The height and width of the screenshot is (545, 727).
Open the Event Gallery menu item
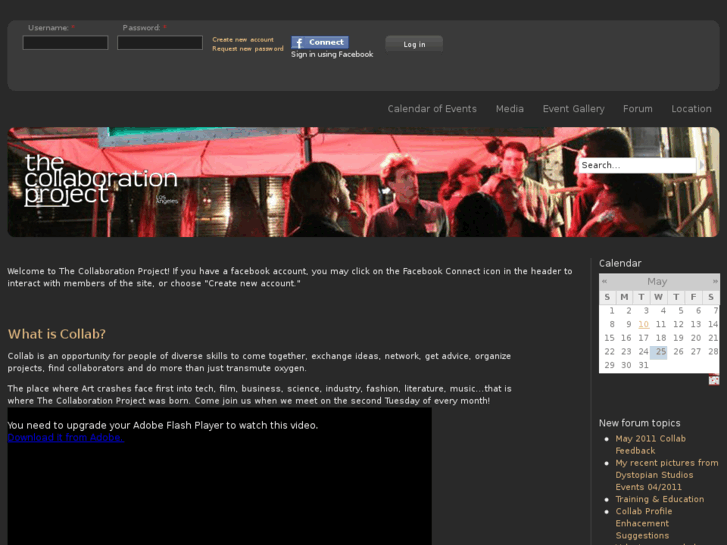coord(574,109)
